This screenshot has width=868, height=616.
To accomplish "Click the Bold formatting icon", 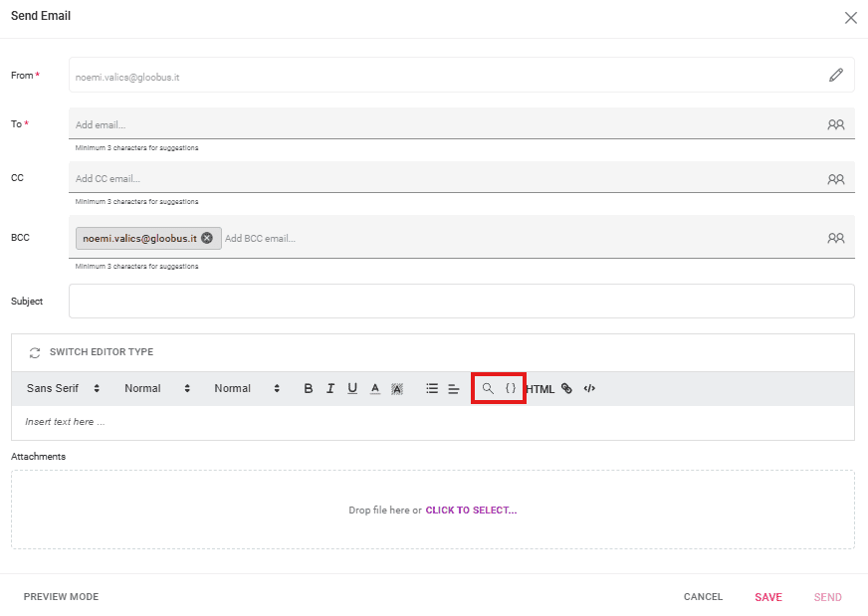I will [x=309, y=389].
